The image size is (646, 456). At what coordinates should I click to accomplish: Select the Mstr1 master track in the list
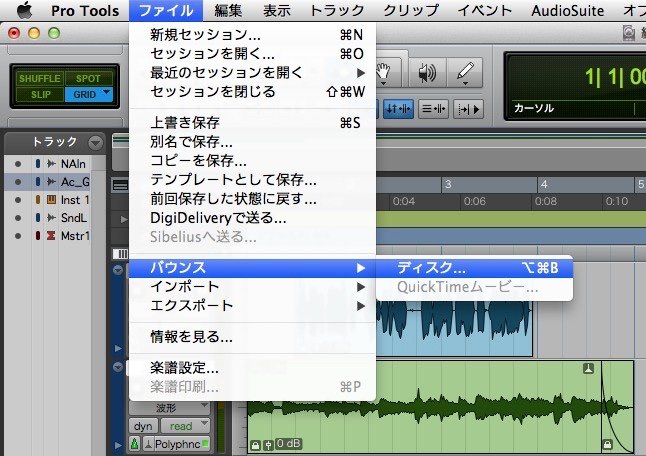tap(75, 236)
